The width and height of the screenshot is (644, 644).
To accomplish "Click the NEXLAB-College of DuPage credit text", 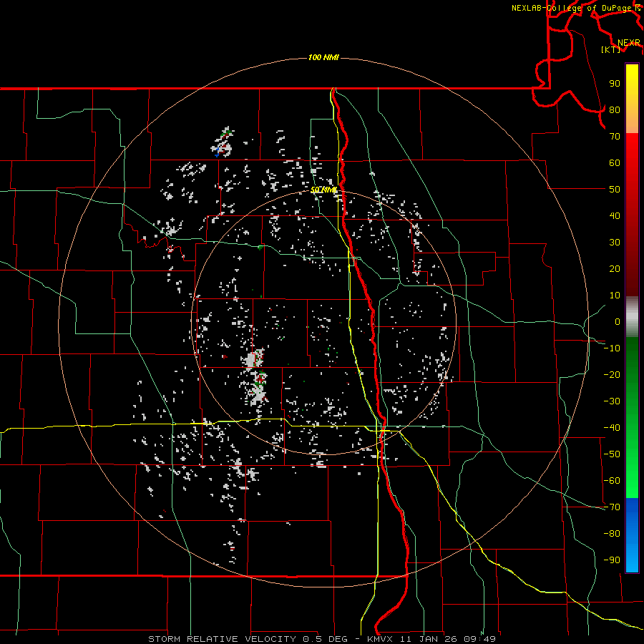I will (572, 8).
